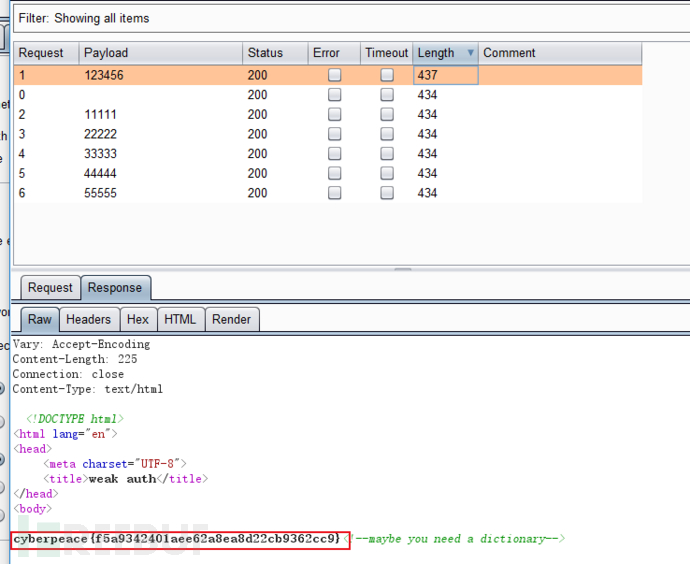Open the Headers view tab
Viewport: 690px width, 564px height.
click(88, 319)
